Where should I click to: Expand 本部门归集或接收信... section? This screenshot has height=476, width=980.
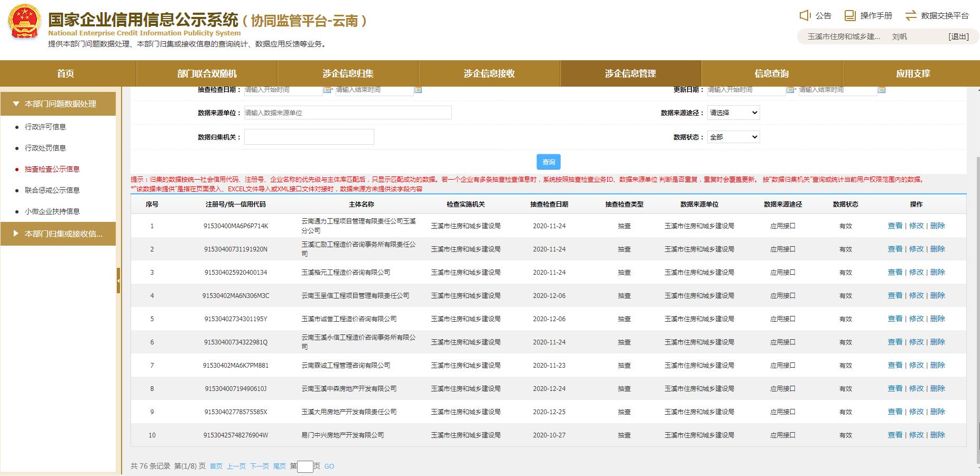pyautogui.click(x=58, y=234)
